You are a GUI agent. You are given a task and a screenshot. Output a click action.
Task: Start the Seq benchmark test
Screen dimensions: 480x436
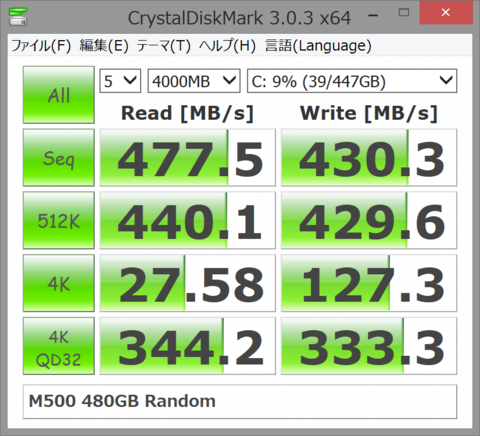59,158
